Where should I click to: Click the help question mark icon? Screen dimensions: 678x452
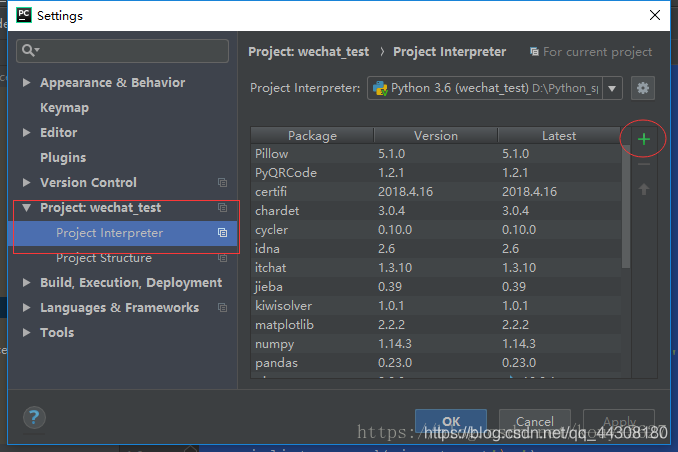pos(34,417)
